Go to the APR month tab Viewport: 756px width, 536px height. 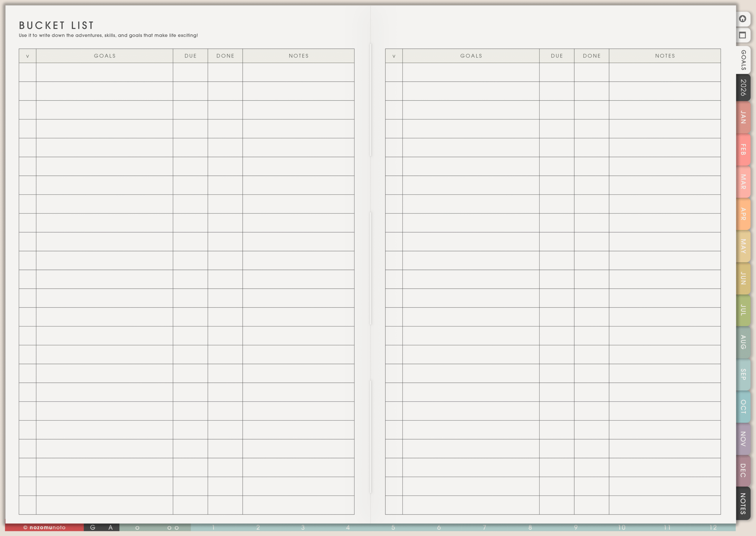tap(743, 214)
